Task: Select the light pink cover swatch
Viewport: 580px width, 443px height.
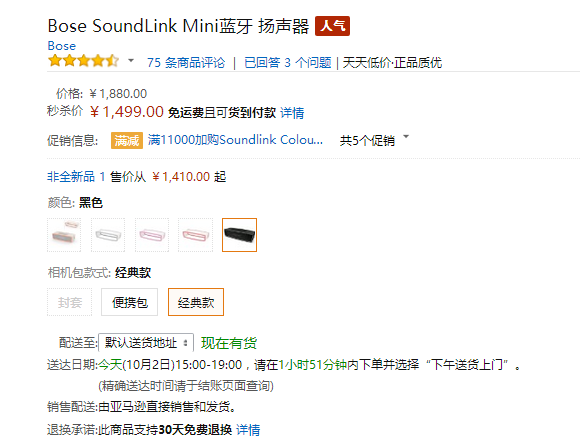Action: 152,235
